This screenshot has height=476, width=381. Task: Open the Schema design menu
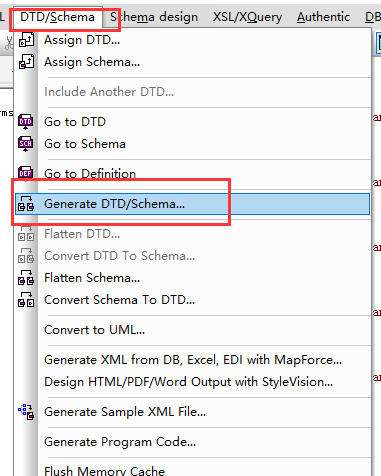(154, 17)
